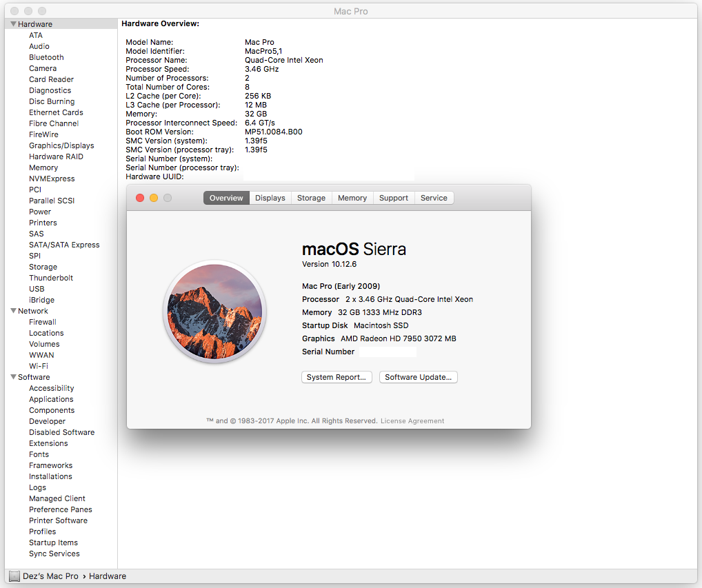Select Firewall under Network
Viewport: 702px width, 588px height.
click(43, 322)
